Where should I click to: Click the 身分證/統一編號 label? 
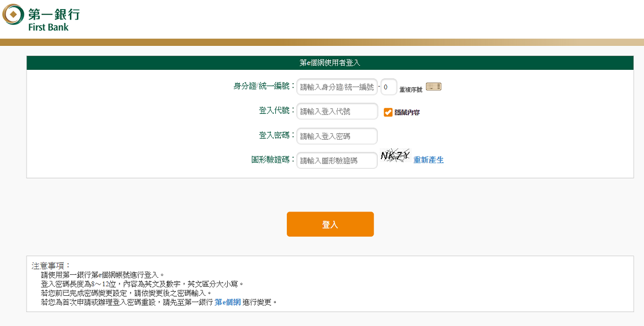(264, 86)
